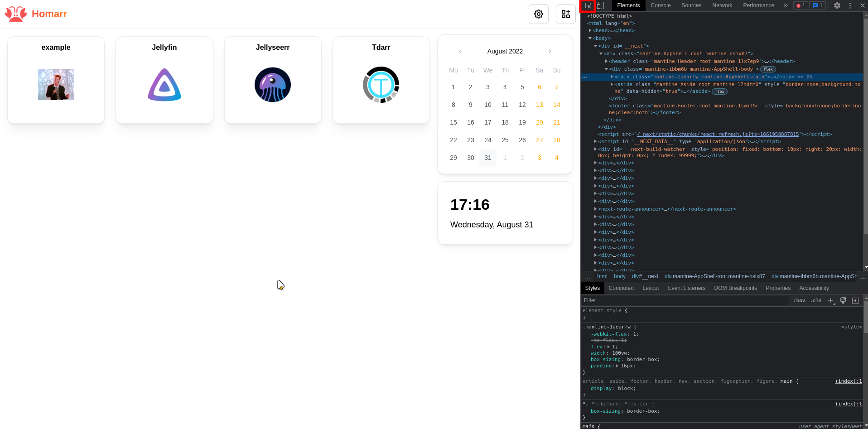
Task: Open the example app thumbnail
Action: (56, 85)
